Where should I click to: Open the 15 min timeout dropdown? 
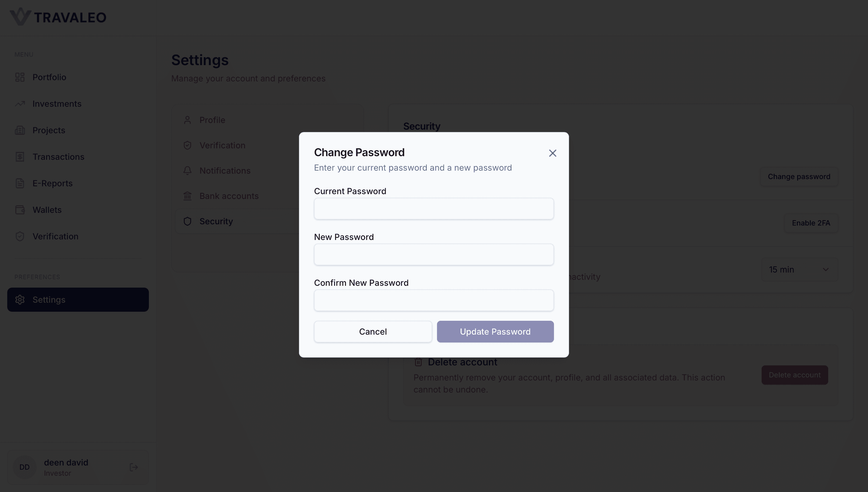pos(800,270)
